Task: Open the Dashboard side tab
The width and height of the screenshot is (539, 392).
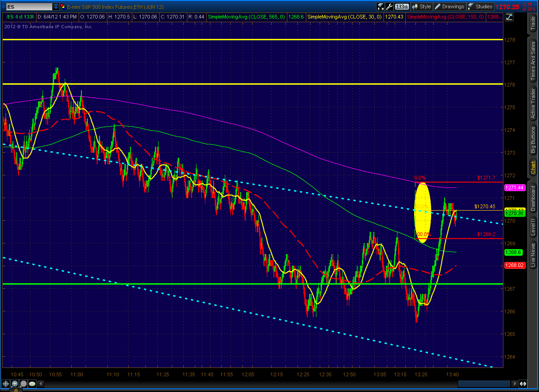Action: pos(533,198)
